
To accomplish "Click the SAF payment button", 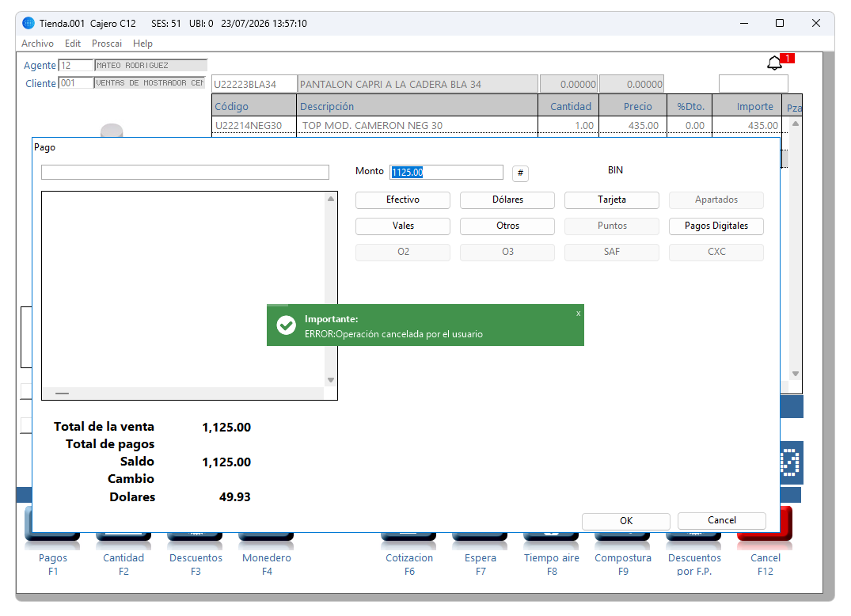I will 612,252.
